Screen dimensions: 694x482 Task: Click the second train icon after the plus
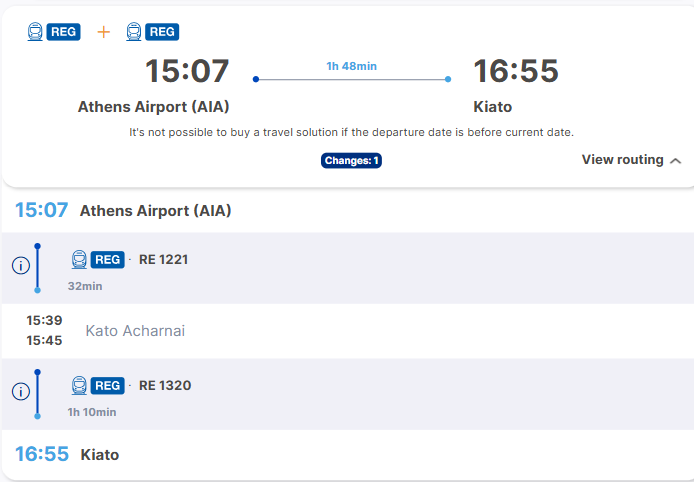[134, 32]
